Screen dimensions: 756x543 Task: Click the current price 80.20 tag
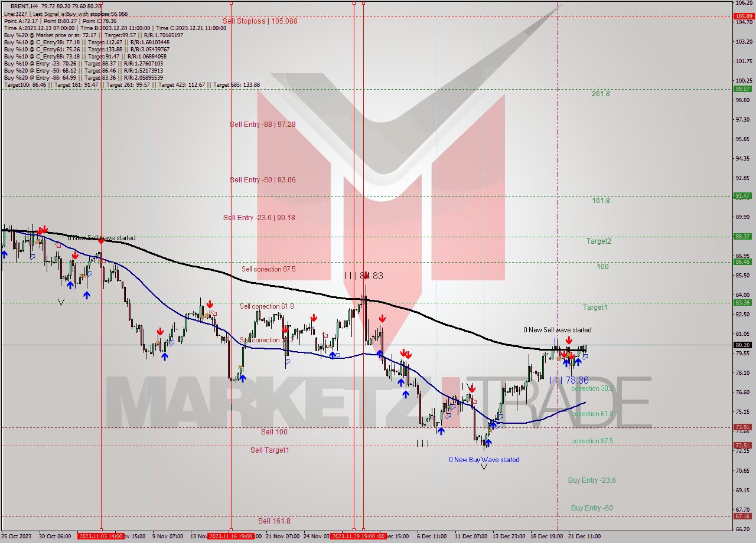[742, 345]
